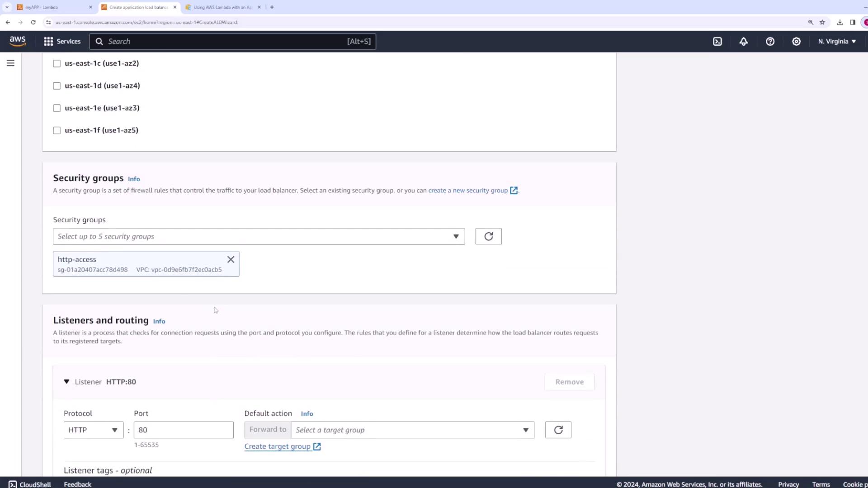
Task: Click the Create target group link
Action: [278, 446]
